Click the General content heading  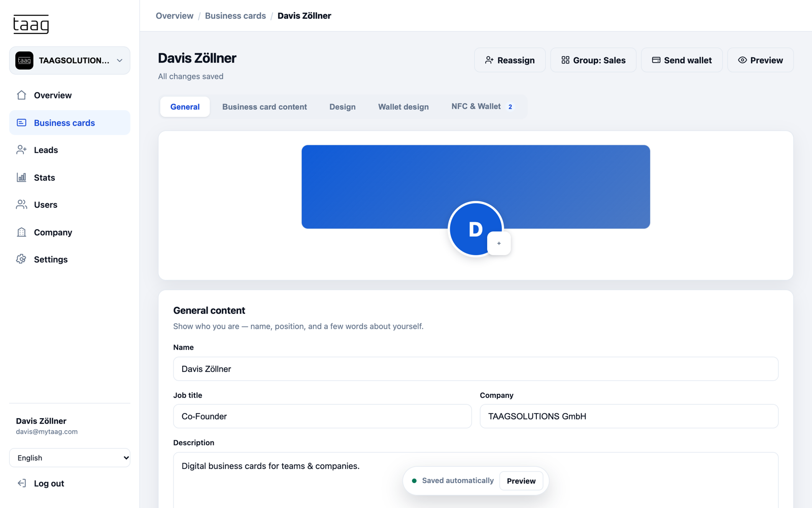point(209,310)
